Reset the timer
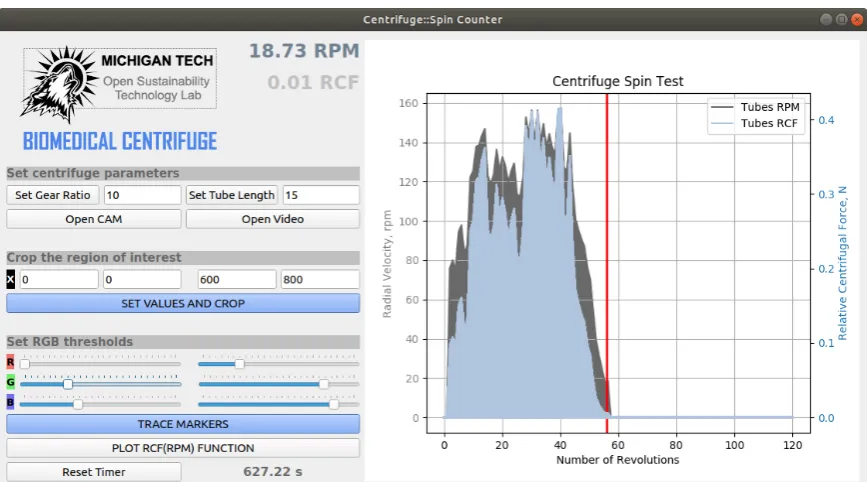Screen dimensions: 867x482 coord(93,472)
